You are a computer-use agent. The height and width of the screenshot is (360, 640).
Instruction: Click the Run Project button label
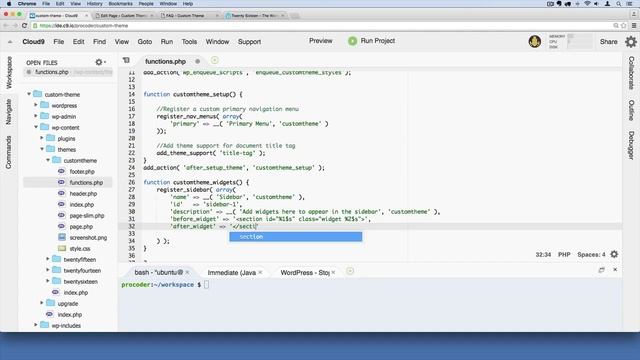378,41
